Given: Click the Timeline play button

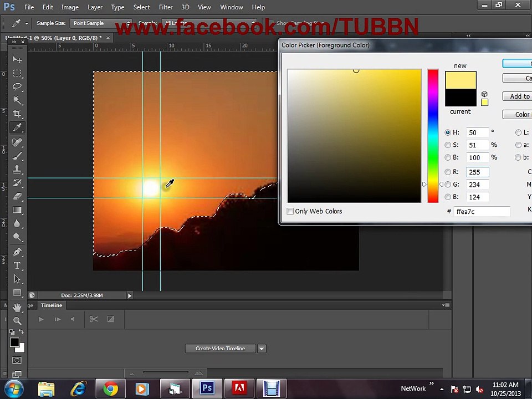Looking at the screenshot, I should [x=41, y=319].
